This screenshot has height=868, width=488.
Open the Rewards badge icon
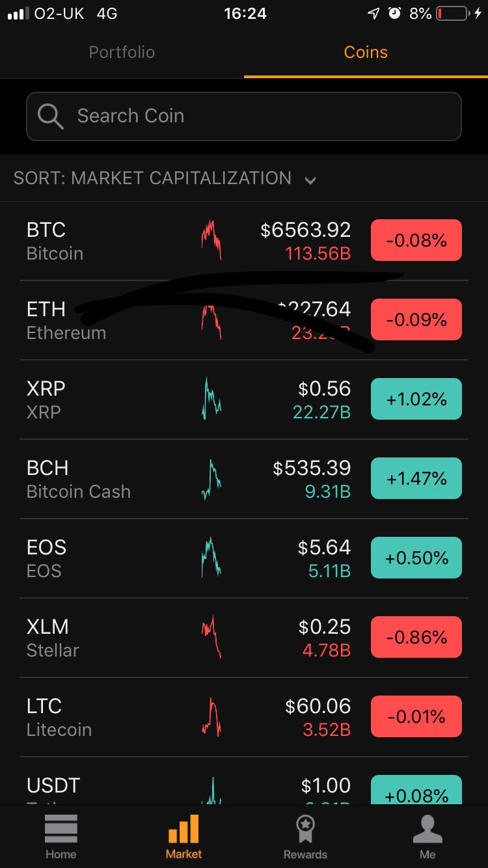coord(305,828)
